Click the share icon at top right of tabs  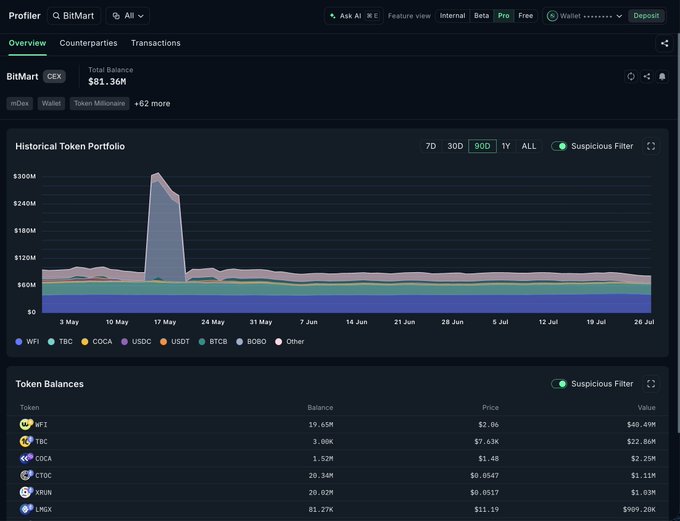pos(664,43)
